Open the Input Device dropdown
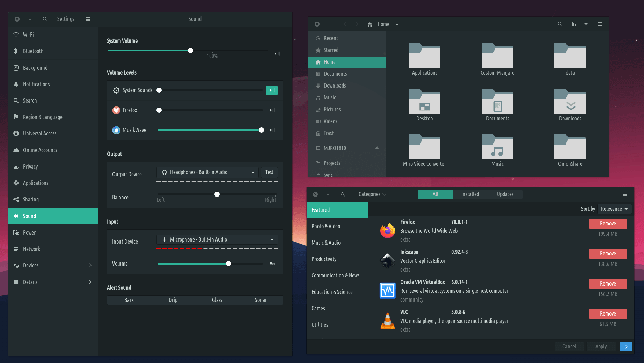Viewport: 644px width, 363px height. (x=217, y=240)
